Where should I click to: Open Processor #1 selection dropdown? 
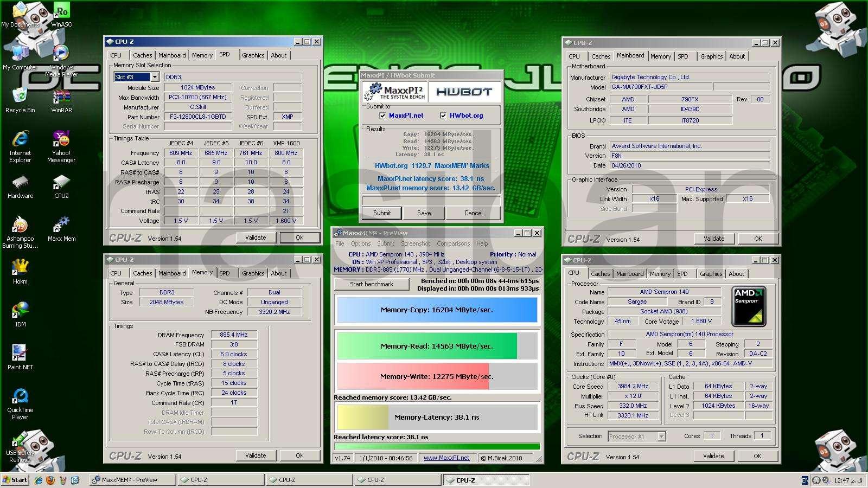coord(661,436)
